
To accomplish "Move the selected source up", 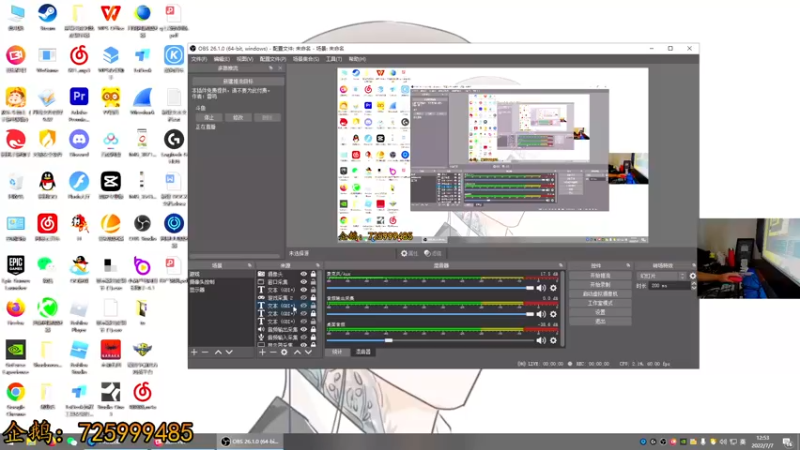I will click(297, 352).
